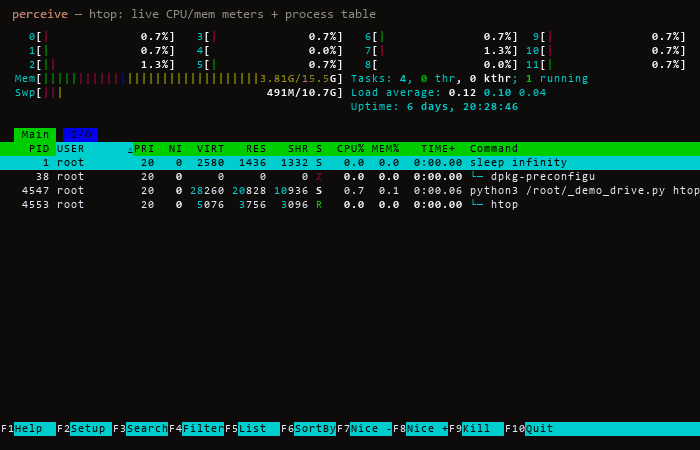This screenshot has width=700, height=450.
Task: Toggle F5 List view
Action: coord(252,429)
